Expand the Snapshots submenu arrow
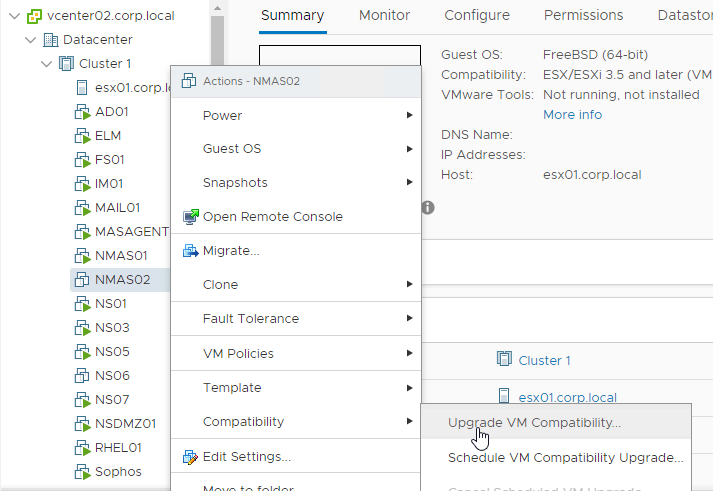 point(409,182)
